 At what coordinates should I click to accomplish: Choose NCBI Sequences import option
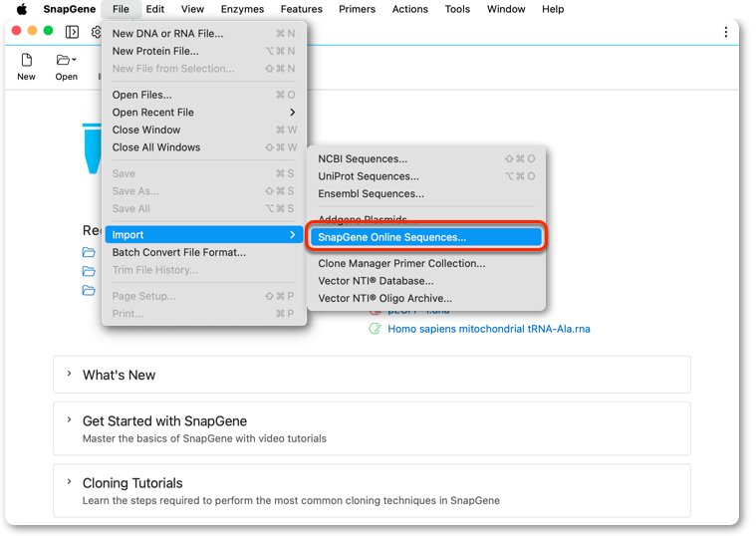426,158
